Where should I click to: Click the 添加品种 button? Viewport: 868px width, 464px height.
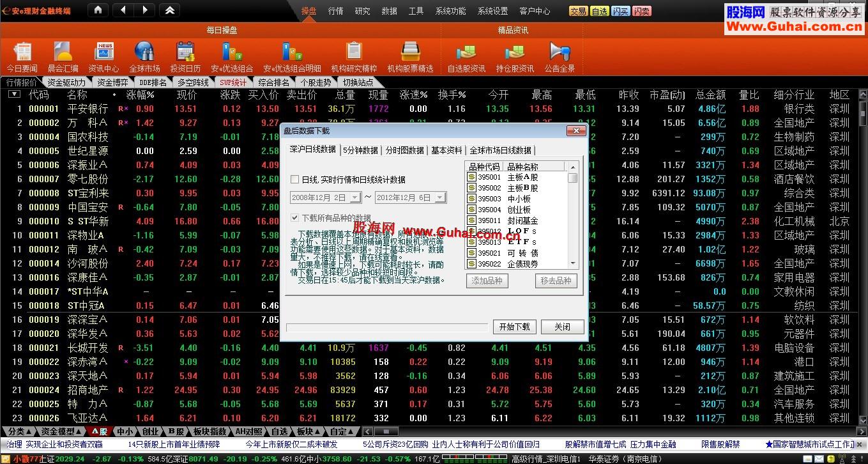(487, 281)
